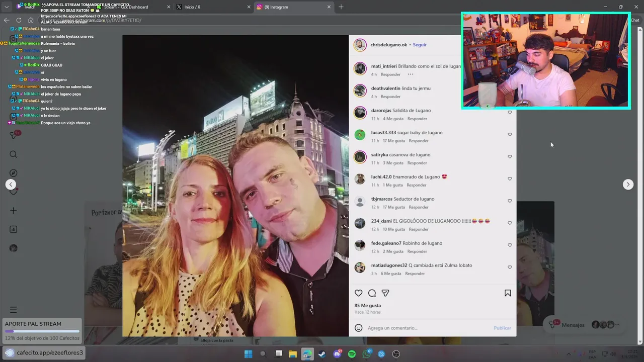Image resolution: width=644 pixels, height=362 pixels.
Task: Open Instagram search from the sidebar
Action: 14,154
